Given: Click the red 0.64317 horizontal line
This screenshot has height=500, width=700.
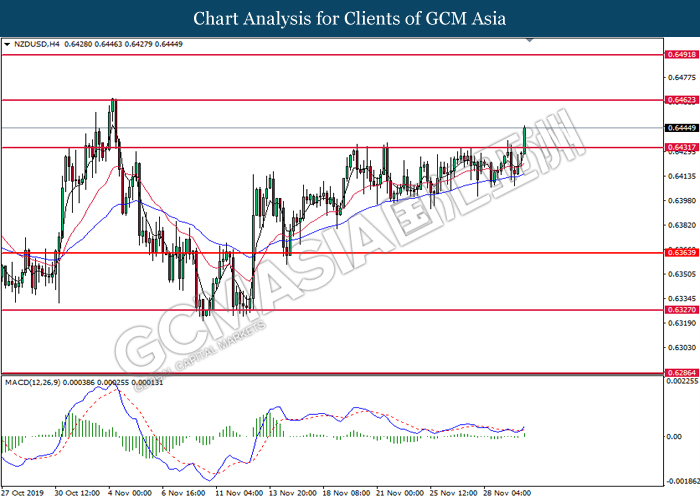Looking at the screenshot, I should [x=333, y=147].
